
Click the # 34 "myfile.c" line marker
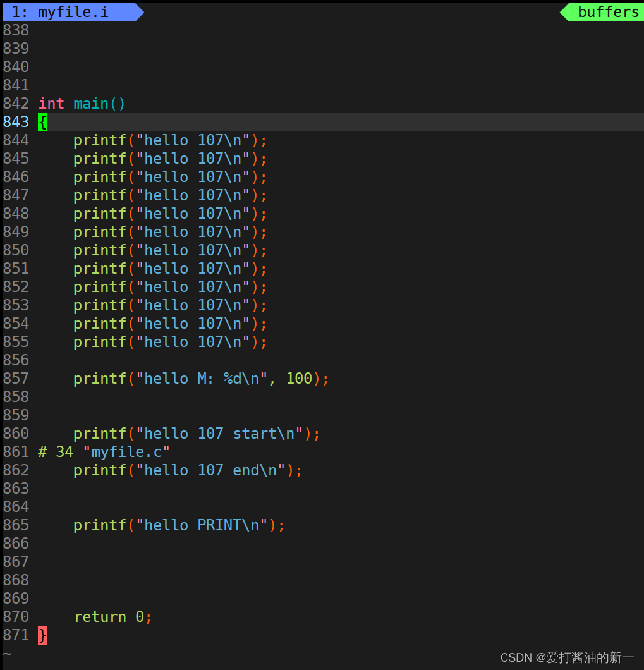pyautogui.click(x=104, y=452)
